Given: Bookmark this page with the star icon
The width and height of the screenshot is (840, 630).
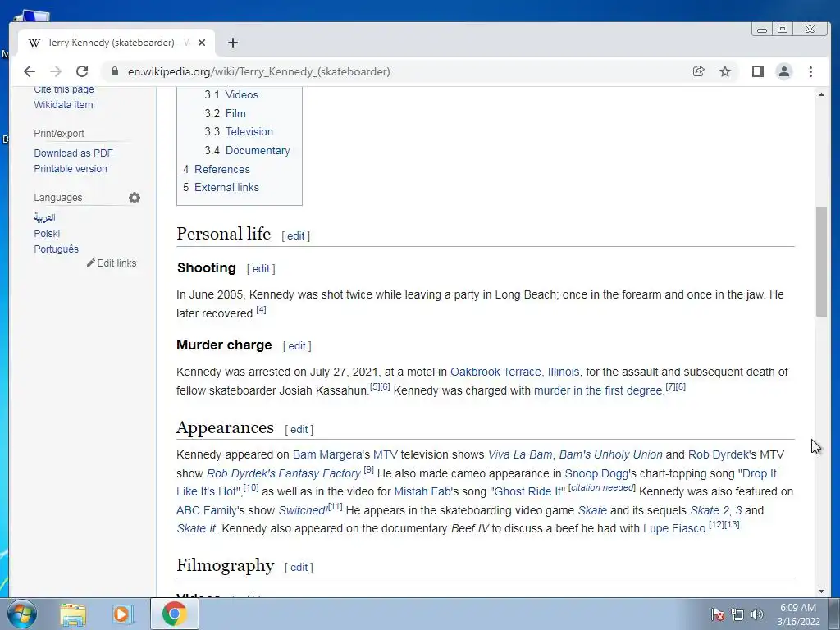Looking at the screenshot, I should 725,71.
